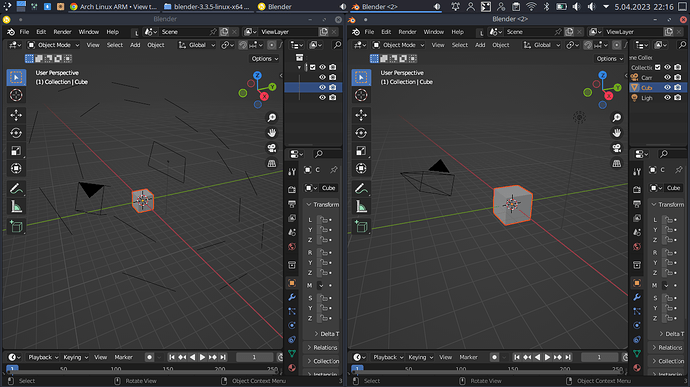This screenshot has height=387, width=690.
Task: Open Options dropdown in Blender <2> viewport
Action: tap(609, 59)
